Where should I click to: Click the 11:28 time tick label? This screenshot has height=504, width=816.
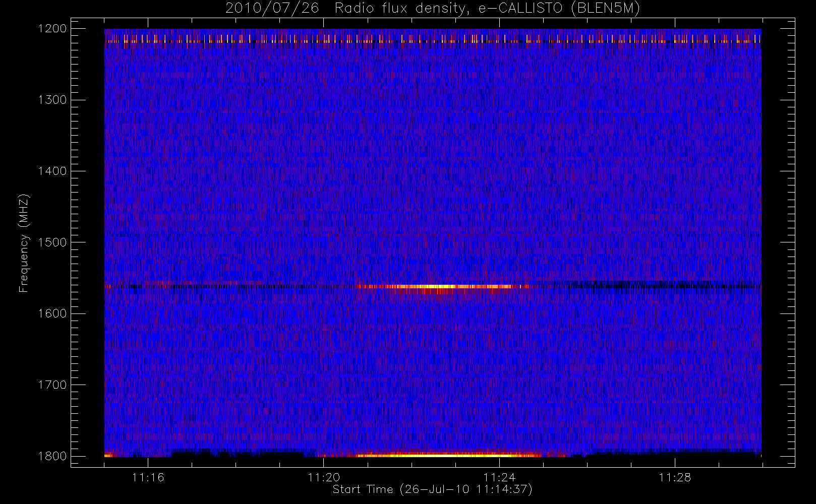pyautogui.click(x=675, y=477)
